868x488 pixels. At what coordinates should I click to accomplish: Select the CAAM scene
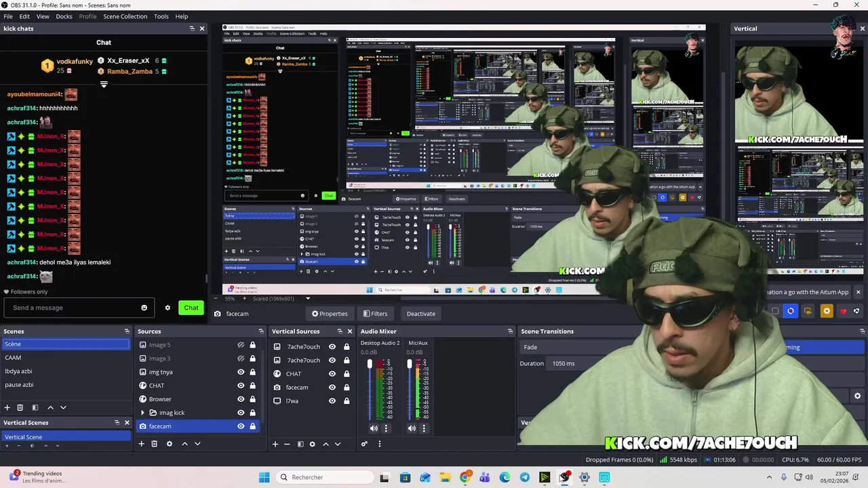(x=65, y=358)
